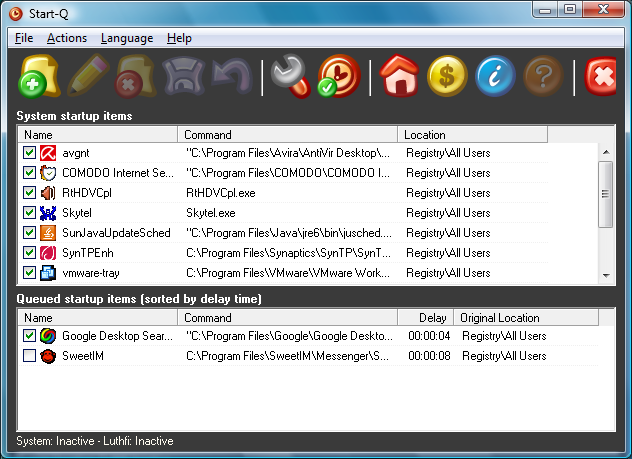The width and height of the screenshot is (632, 459).
Task: Enable the SweetIM queued item checkbox
Action: click(x=29, y=356)
